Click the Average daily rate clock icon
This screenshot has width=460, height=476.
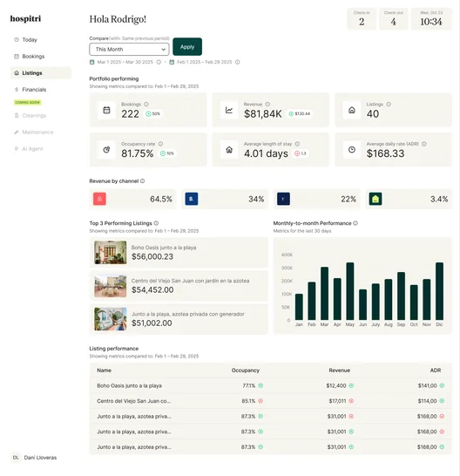pos(352,150)
